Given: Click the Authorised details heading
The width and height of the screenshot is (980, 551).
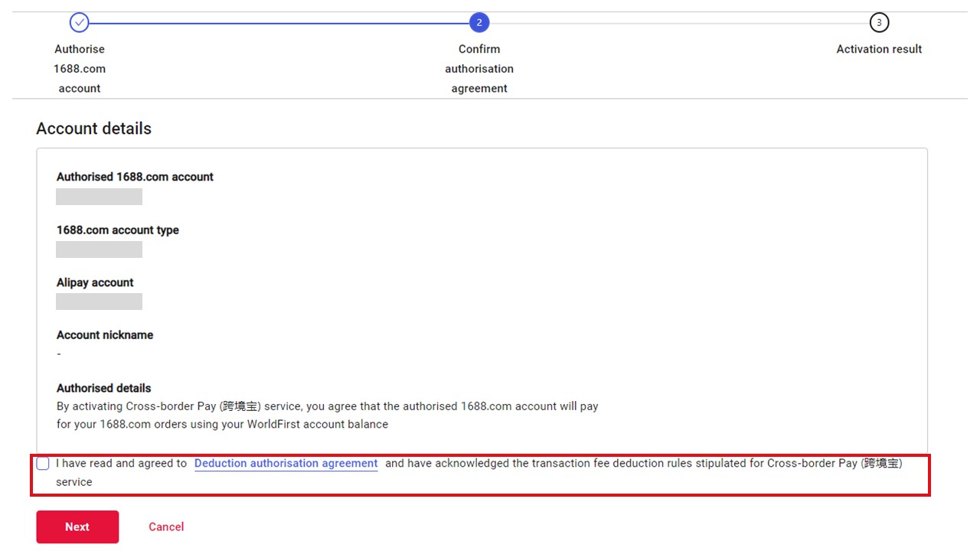Looking at the screenshot, I should [104, 388].
